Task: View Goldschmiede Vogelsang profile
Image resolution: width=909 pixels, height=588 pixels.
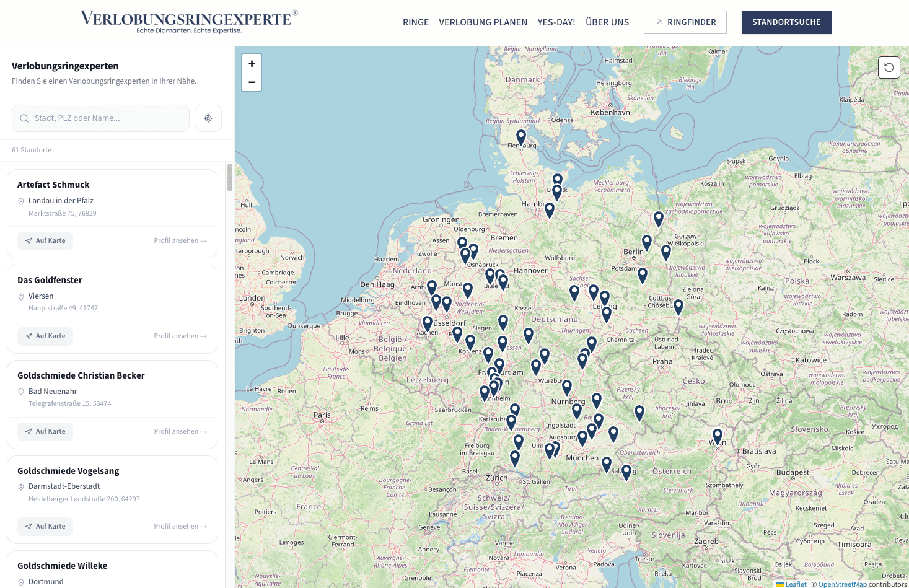Action: click(180, 526)
